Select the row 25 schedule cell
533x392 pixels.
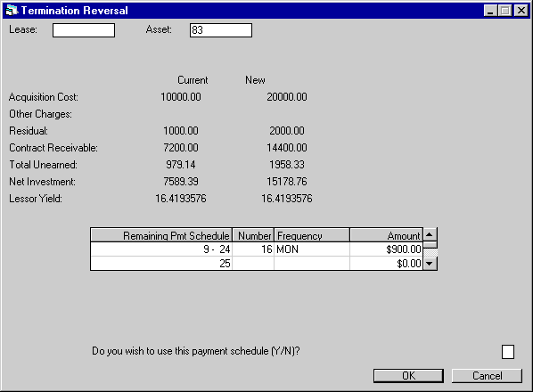[x=161, y=264]
